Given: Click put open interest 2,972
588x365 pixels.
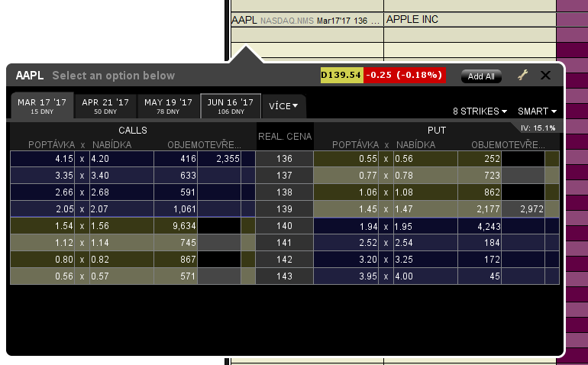Looking at the screenshot, I should click(523, 209).
